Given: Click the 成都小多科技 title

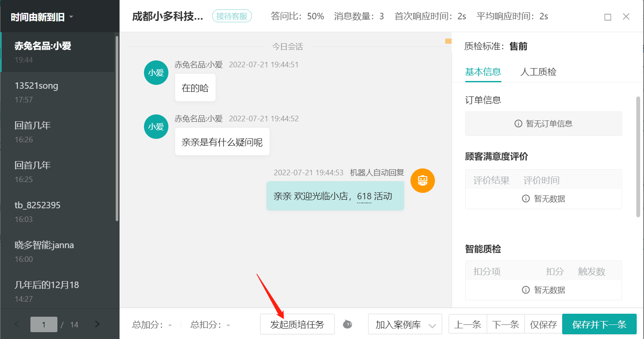Looking at the screenshot, I should [x=168, y=17].
